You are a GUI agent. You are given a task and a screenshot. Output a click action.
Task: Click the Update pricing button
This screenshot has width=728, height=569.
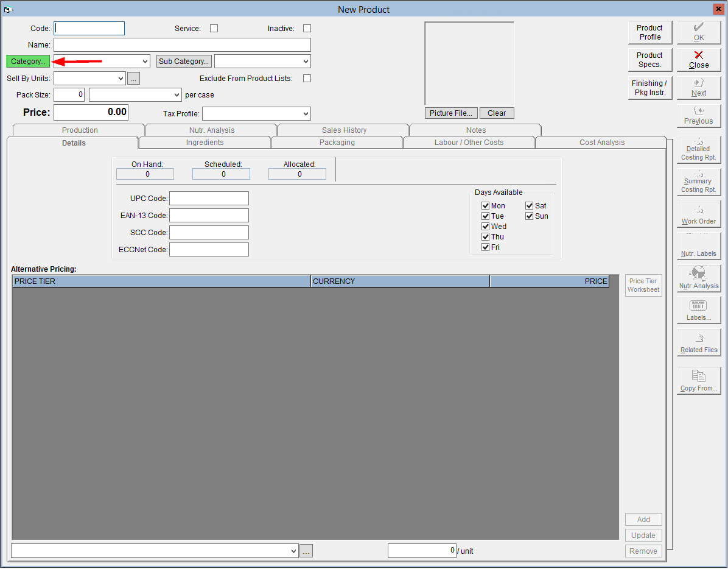coord(643,535)
